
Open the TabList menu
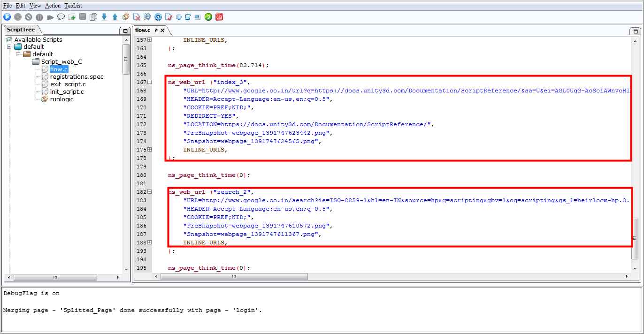(73, 6)
